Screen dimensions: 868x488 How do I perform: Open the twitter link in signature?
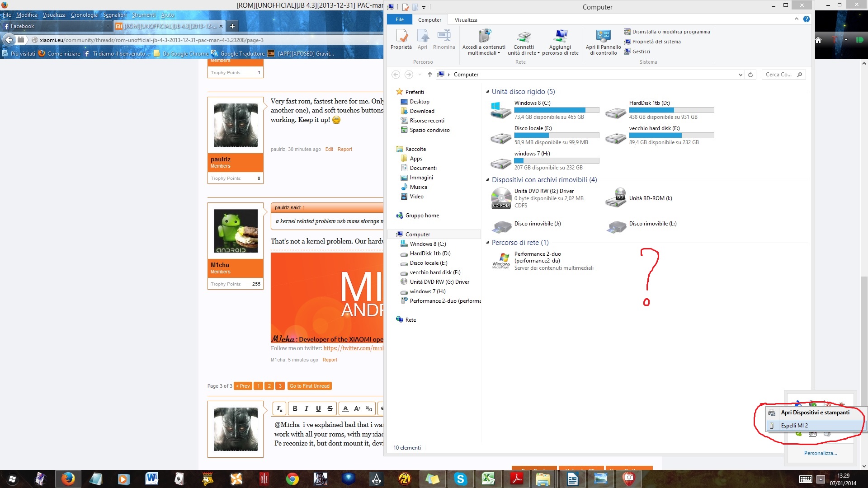(x=354, y=348)
